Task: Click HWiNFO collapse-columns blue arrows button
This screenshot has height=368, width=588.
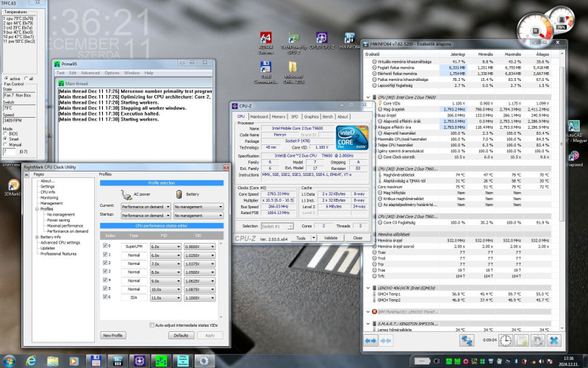Action: pos(385,340)
